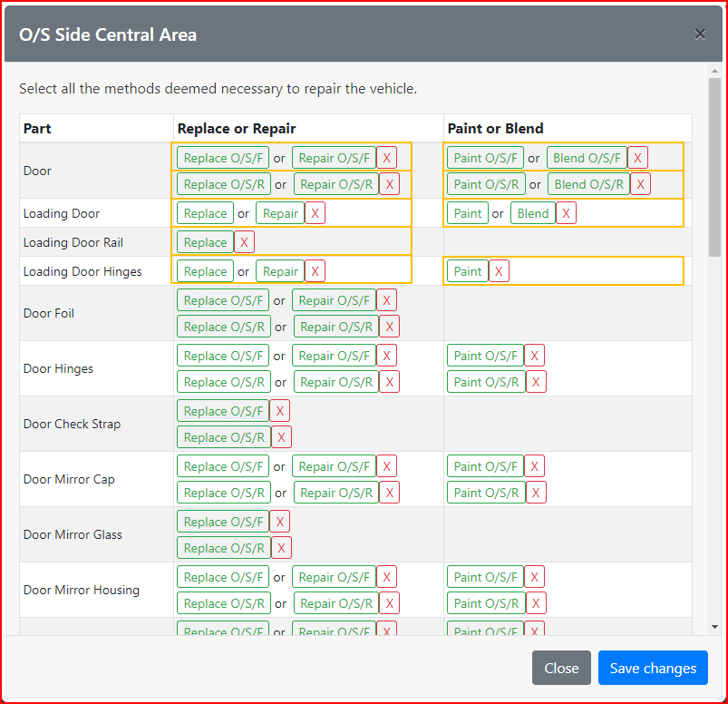
Task: Select Replace O/S/R for Door Hinges
Action: pos(224,382)
